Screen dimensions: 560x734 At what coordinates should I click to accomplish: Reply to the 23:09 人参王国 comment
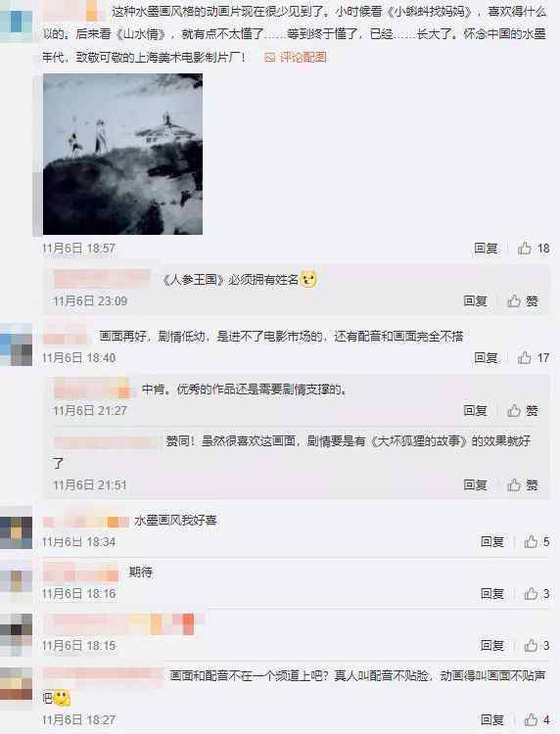click(475, 300)
